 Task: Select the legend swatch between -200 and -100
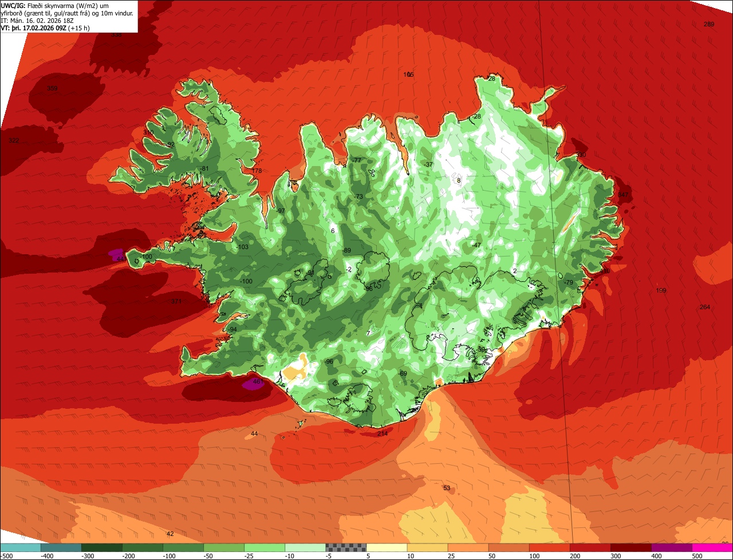[x=142, y=547]
